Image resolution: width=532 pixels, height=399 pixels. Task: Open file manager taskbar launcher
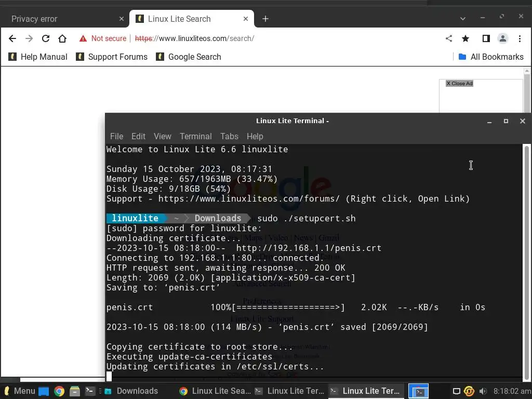pyautogui.click(x=75, y=391)
